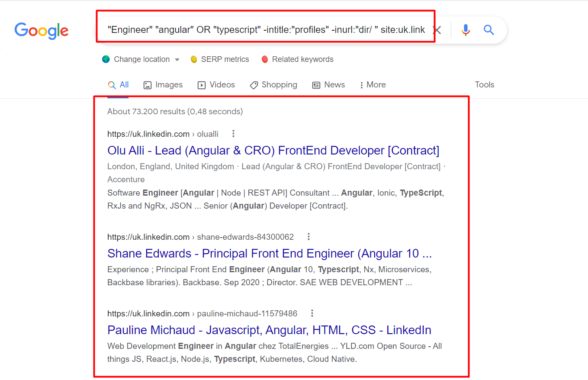Click Related keywords button

[298, 59]
